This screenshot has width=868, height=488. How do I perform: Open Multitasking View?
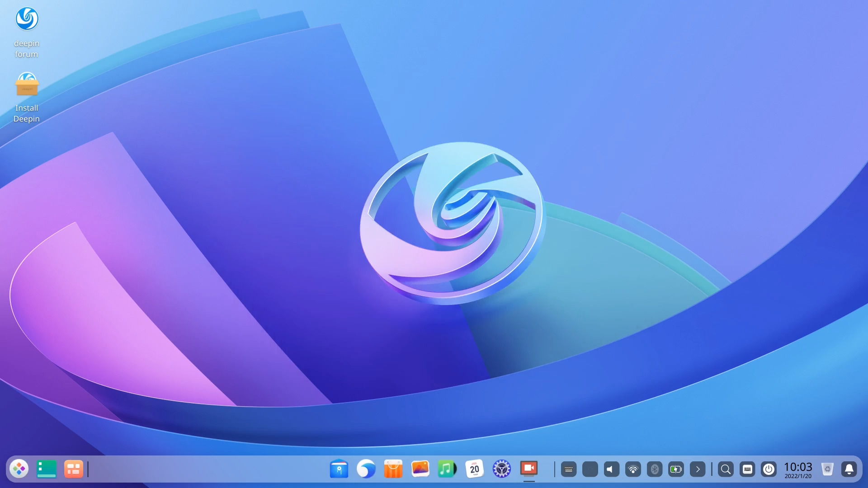click(74, 469)
